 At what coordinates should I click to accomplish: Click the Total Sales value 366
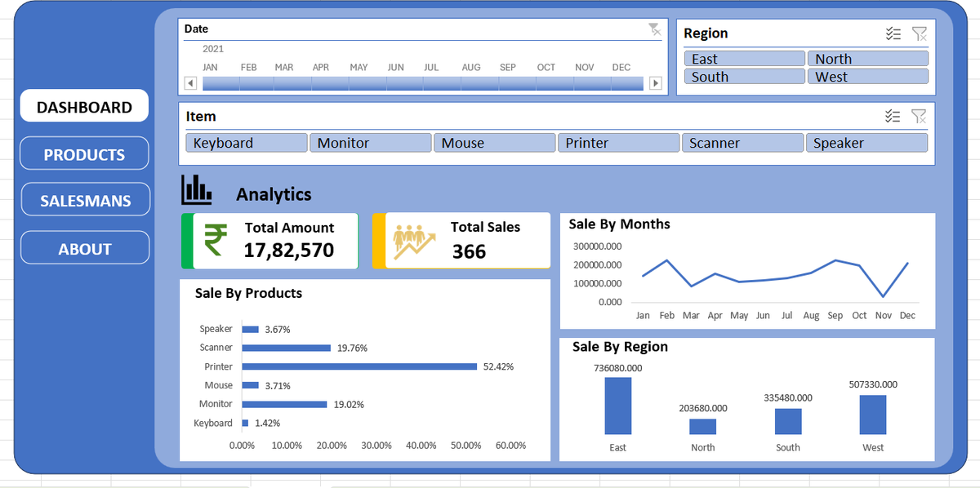pyautogui.click(x=470, y=251)
